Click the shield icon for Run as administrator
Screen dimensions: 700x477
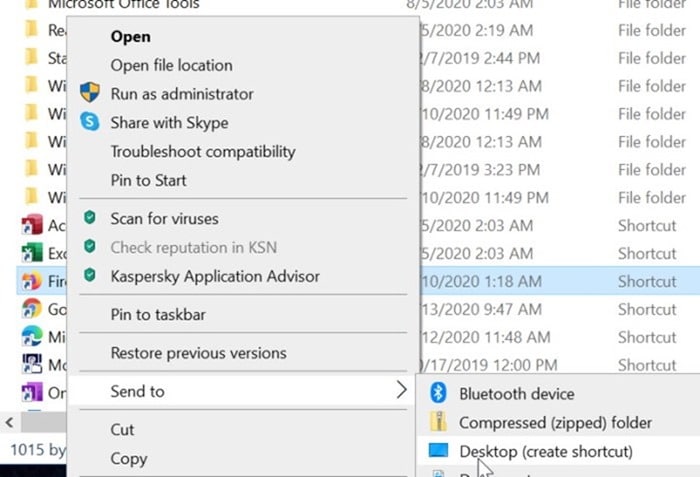(x=90, y=93)
